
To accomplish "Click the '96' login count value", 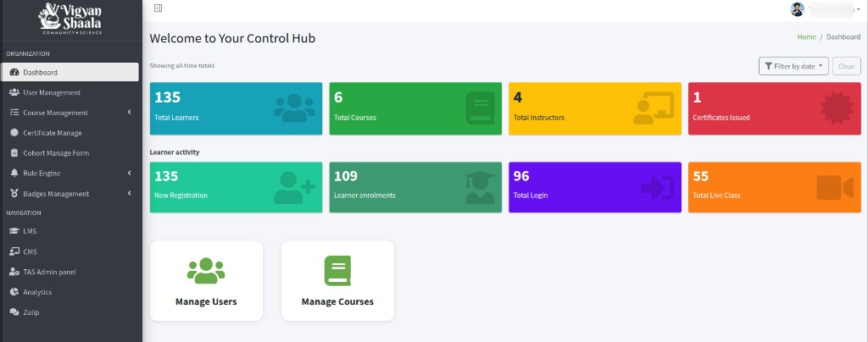I will [521, 176].
